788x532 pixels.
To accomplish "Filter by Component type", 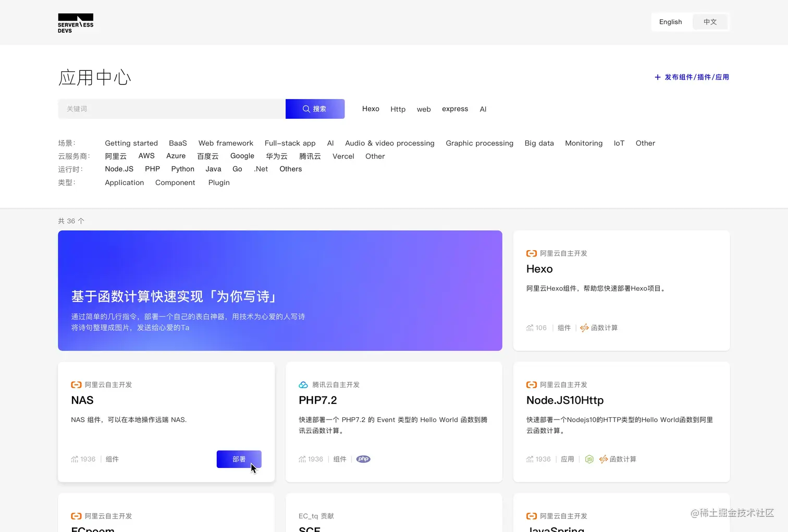I will [175, 182].
